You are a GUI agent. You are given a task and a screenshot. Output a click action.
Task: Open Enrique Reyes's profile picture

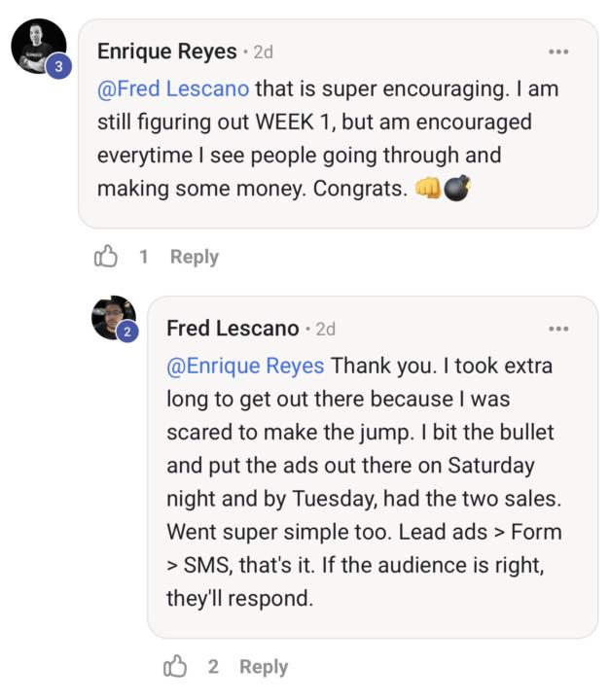coord(37,45)
